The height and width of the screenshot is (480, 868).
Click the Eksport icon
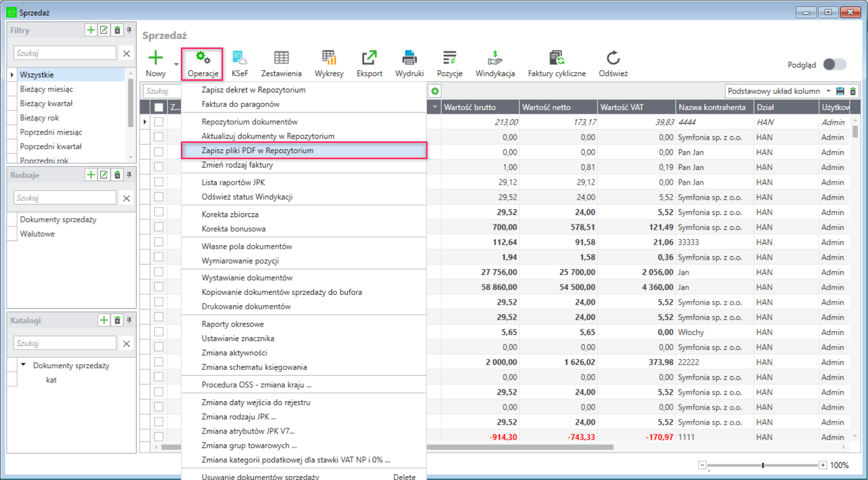[369, 64]
